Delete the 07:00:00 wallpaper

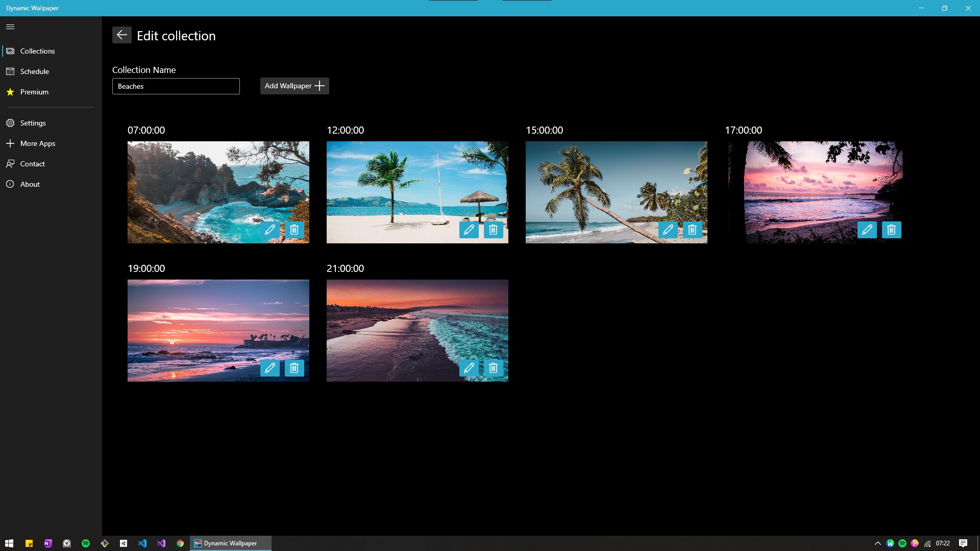(294, 230)
